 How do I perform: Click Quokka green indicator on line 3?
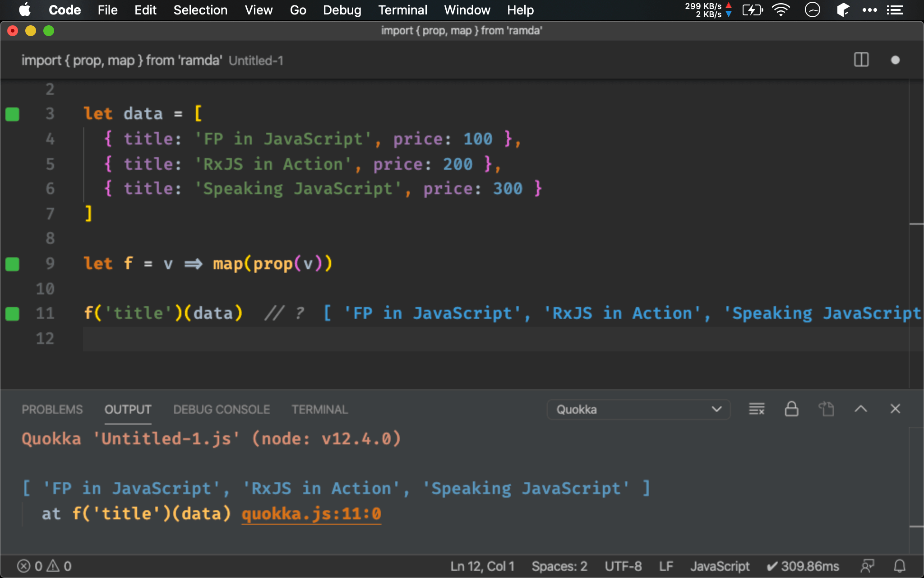pos(12,114)
